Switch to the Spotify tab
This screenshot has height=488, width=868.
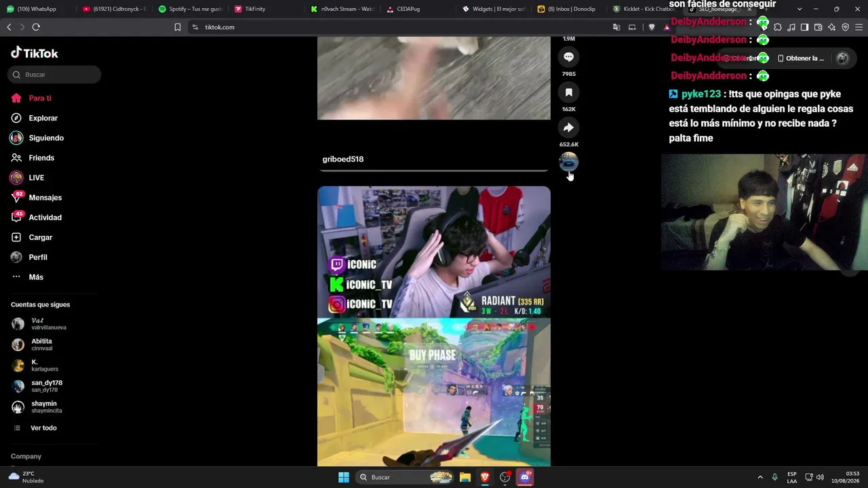[x=190, y=9]
